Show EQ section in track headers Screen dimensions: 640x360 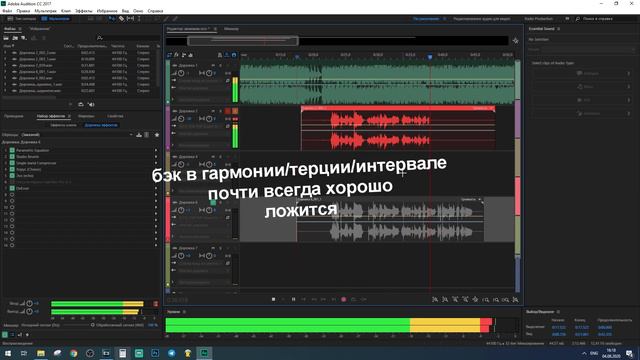click(191, 55)
